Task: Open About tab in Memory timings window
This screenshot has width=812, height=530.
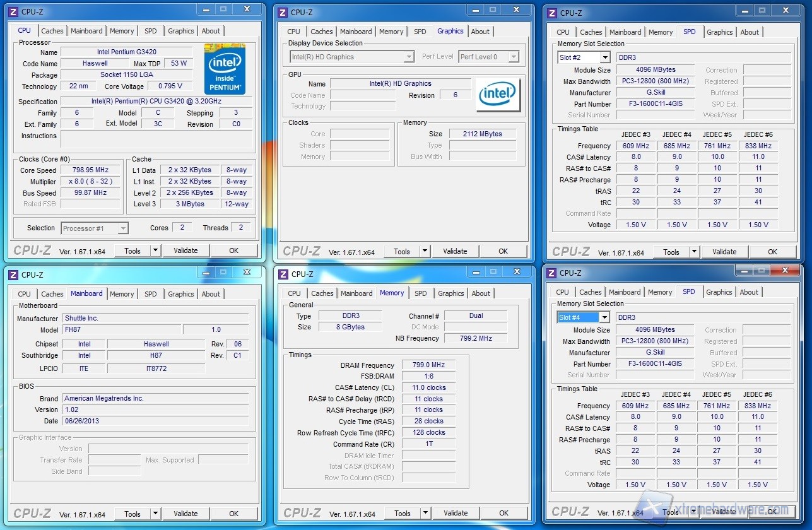Action: pos(481,293)
